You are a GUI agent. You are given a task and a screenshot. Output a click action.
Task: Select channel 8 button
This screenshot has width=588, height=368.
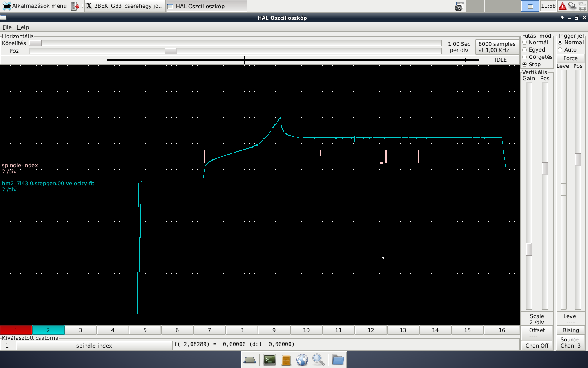[x=242, y=330]
